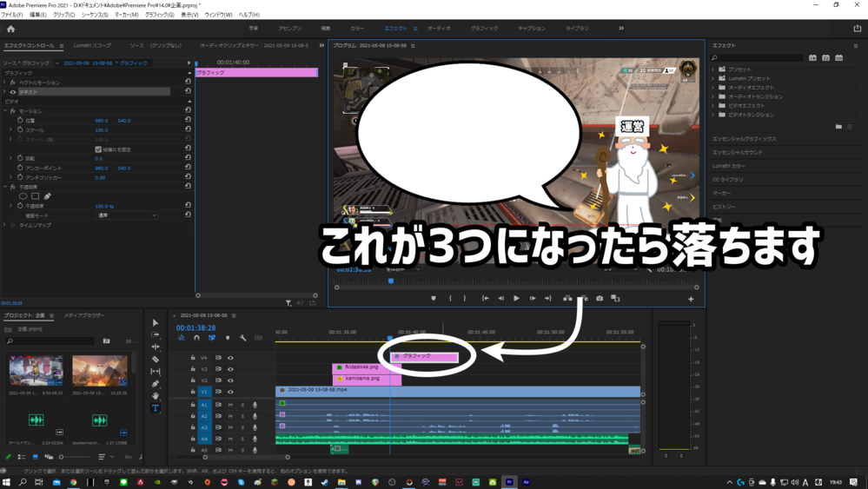
Task: Hide track V2 output with eye icon
Action: 230,380
